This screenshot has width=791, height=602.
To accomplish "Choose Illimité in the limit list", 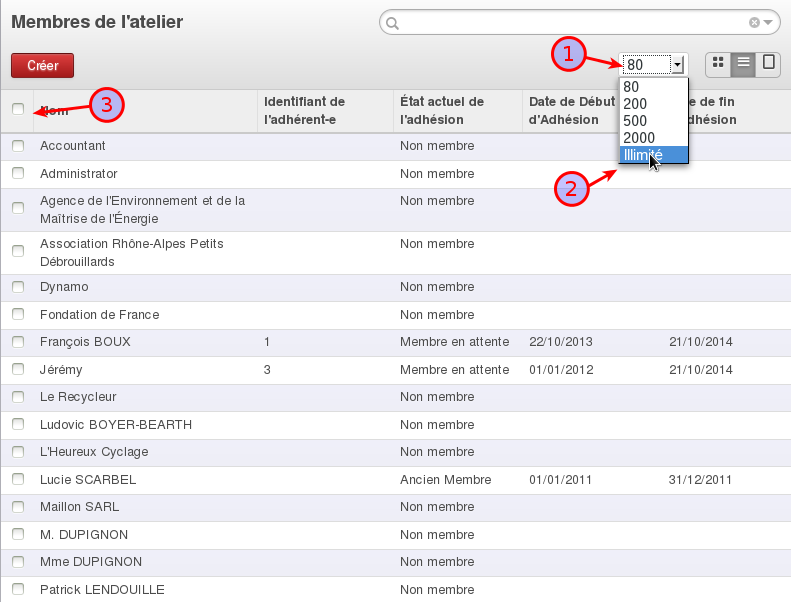I will click(x=653, y=155).
